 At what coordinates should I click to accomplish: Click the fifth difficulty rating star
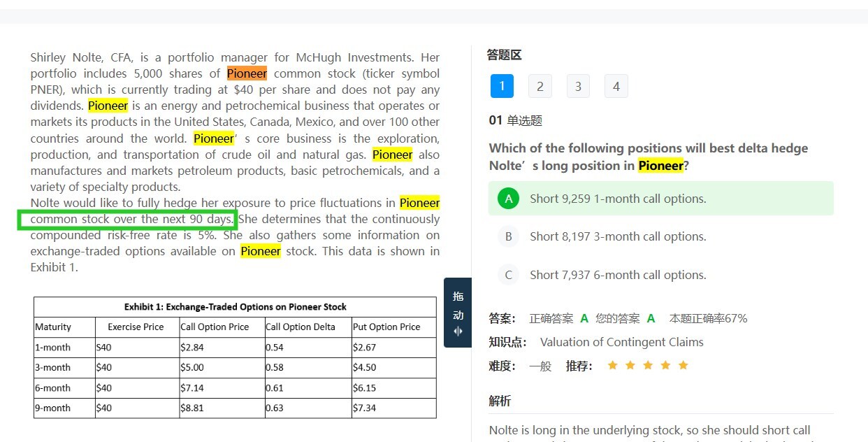(683, 365)
